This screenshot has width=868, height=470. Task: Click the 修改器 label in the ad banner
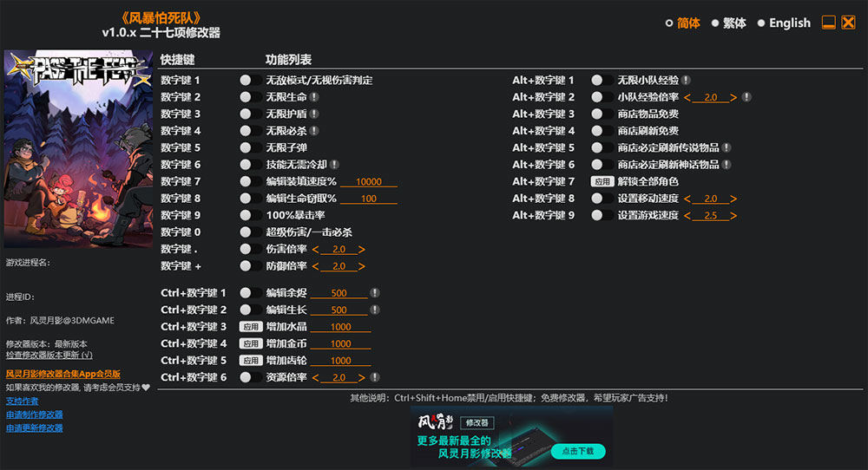pos(477,423)
